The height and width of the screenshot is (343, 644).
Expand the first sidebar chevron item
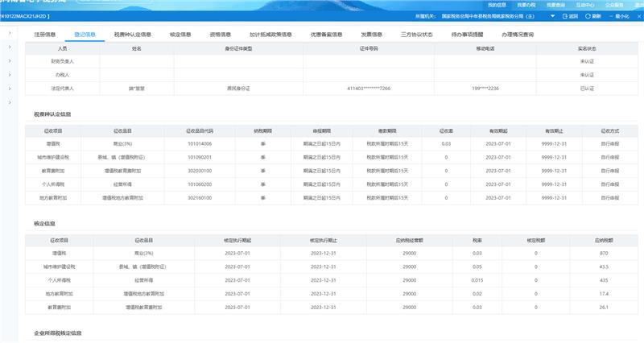[x=10, y=34]
